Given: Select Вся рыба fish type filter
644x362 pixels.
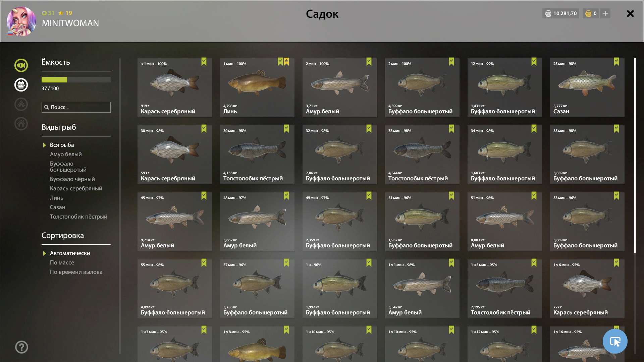Looking at the screenshot, I should (x=62, y=145).
